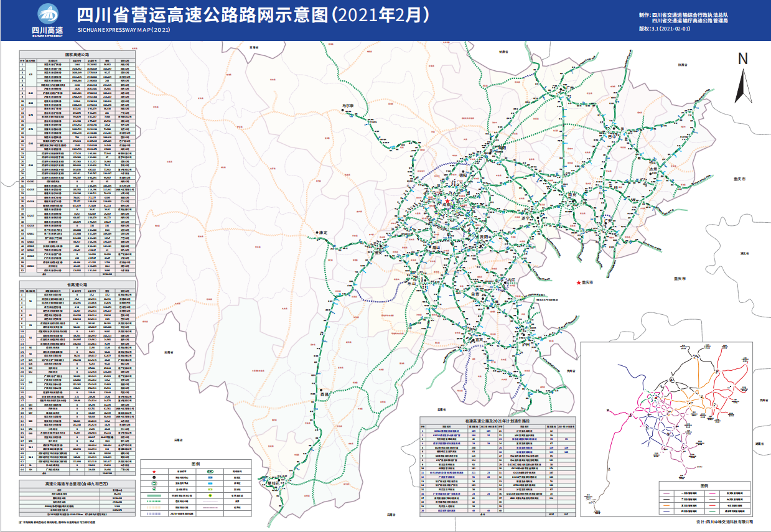Click the 宜宾 city label
This screenshot has height=532, width=771.
tap(479, 340)
